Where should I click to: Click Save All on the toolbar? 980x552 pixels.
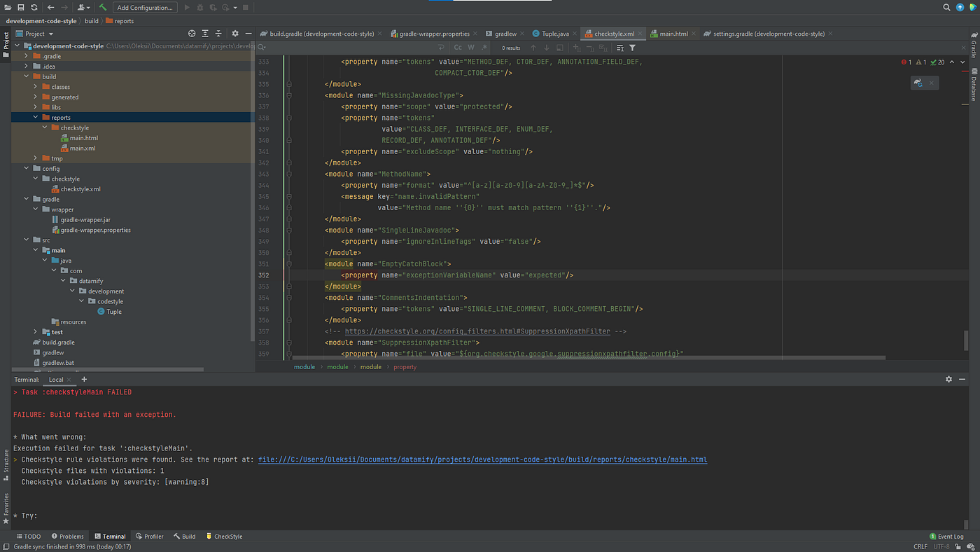pos(20,7)
